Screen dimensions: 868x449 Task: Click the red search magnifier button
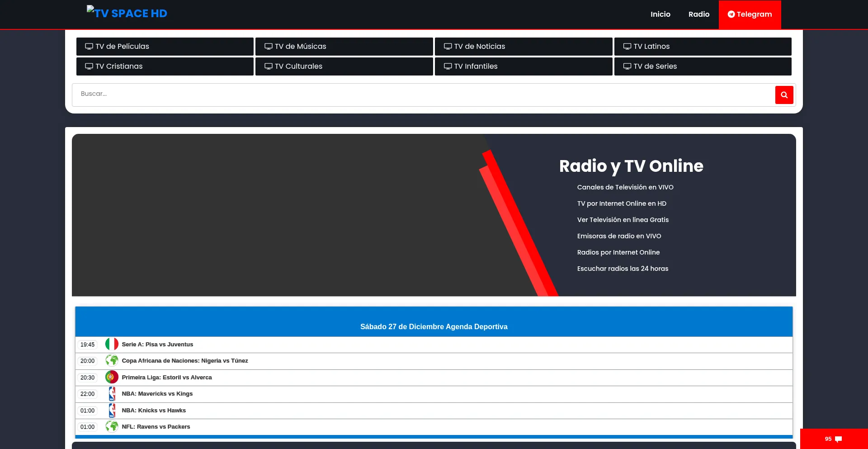[x=784, y=95]
